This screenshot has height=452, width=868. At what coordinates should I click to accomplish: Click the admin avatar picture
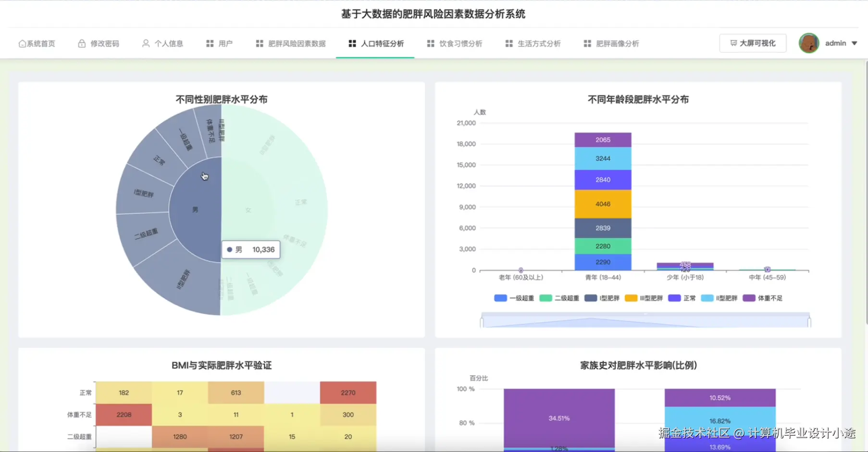[x=809, y=43]
